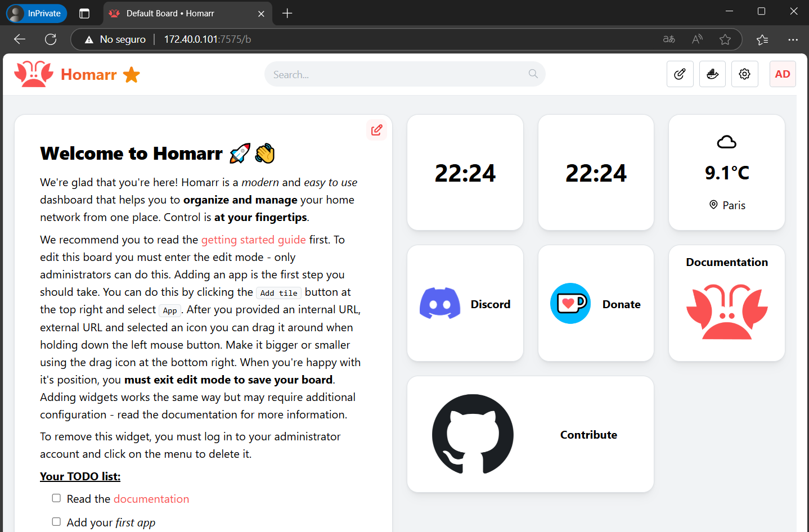Image resolution: width=809 pixels, height=532 pixels.
Task: Follow the documentation link in TODO list
Action: click(151, 499)
